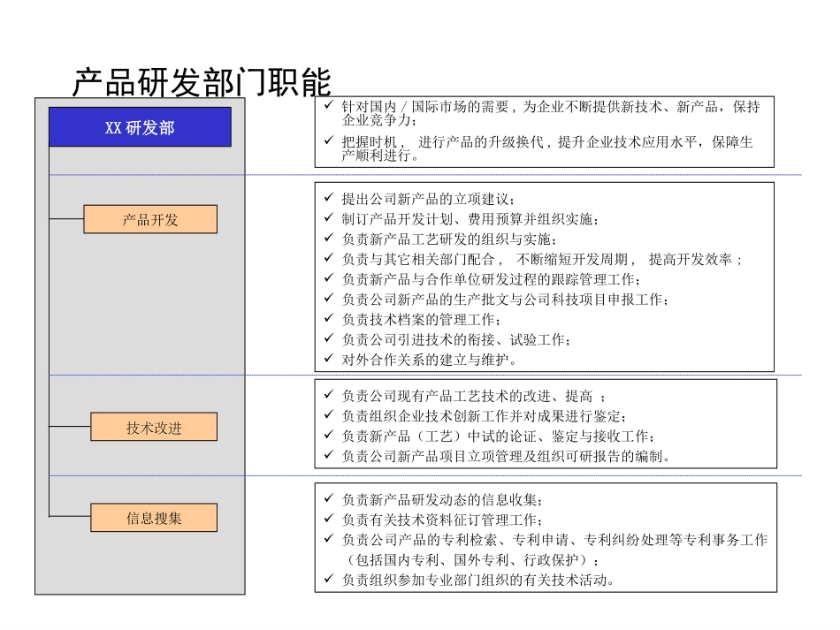Click the line 负责组织参加专业部门组织的有关技术活动
The image size is (840, 630).
pyautogui.click(x=477, y=580)
